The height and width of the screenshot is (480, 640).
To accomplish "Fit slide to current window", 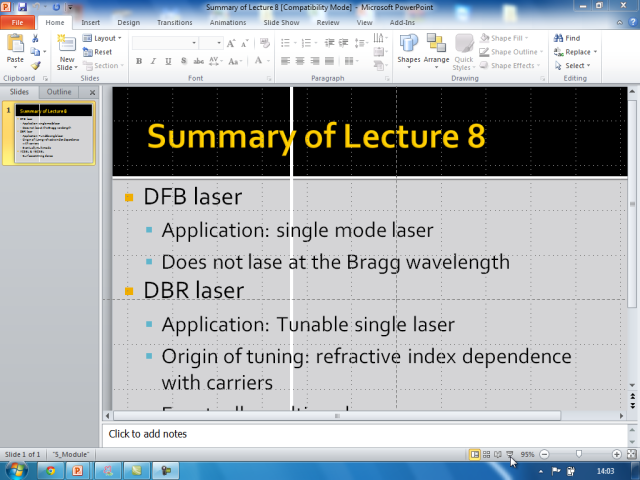I will pyautogui.click(x=631, y=454).
